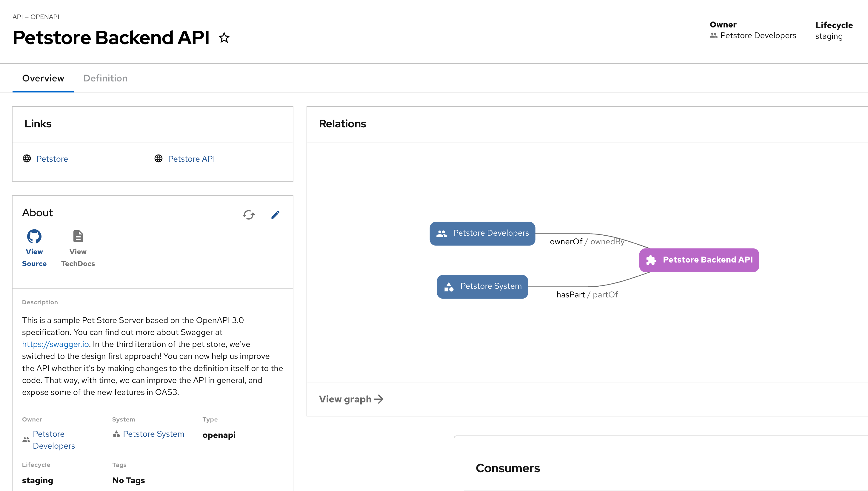The height and width of the screenshot is (491, 868).
Task: Click the 'openapi' type value
Action: pyautogui.click(x=219, y=435)
